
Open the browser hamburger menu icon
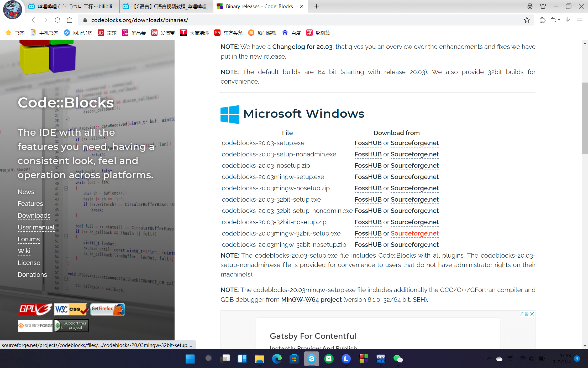[580, 20]
